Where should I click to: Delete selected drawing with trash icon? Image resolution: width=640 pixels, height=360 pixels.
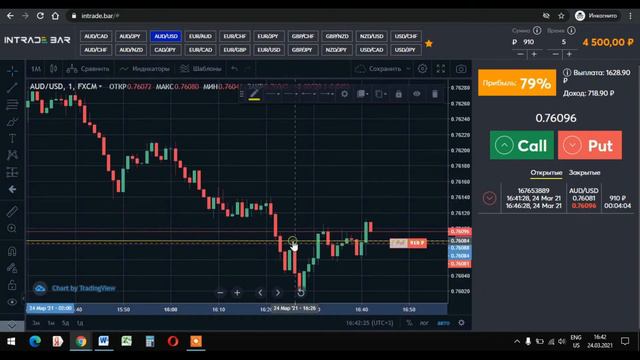(435, 94)
